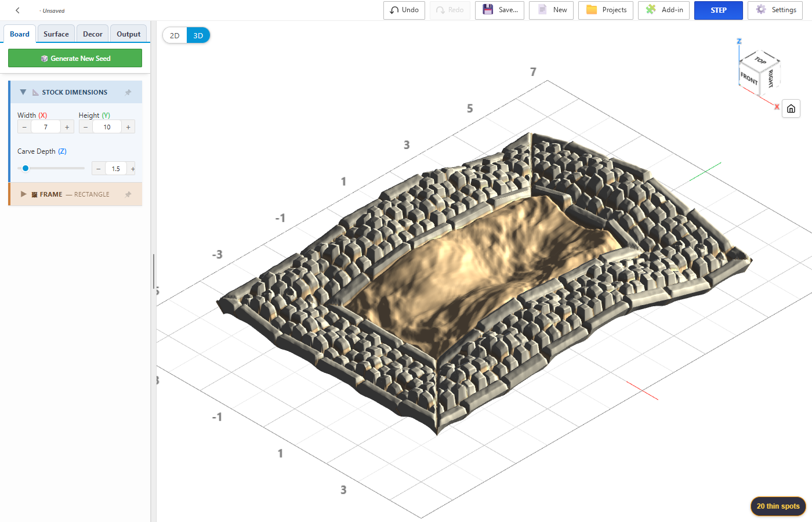
Task: Decrease Height Y with minus button
Action: (x=86, y=127)
